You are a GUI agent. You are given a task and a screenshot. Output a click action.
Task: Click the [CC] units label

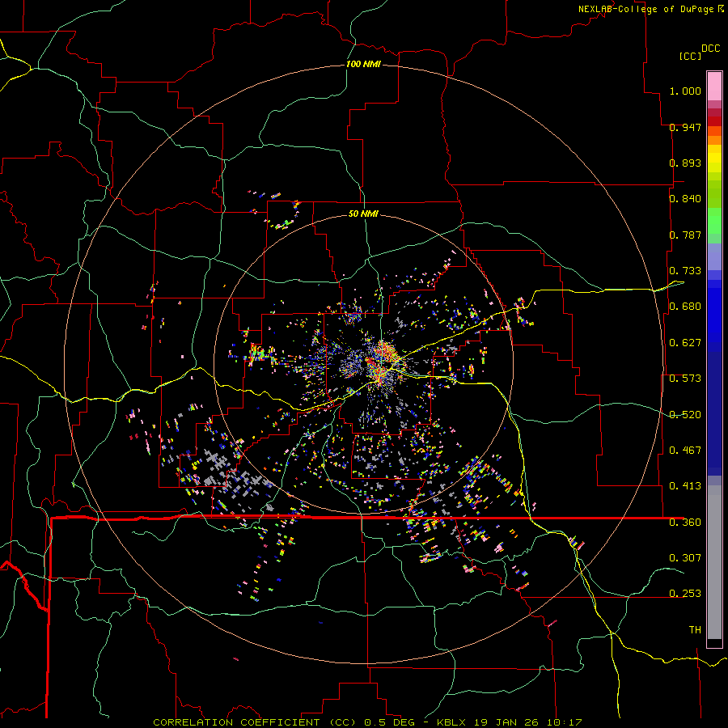tap(690, 56)
